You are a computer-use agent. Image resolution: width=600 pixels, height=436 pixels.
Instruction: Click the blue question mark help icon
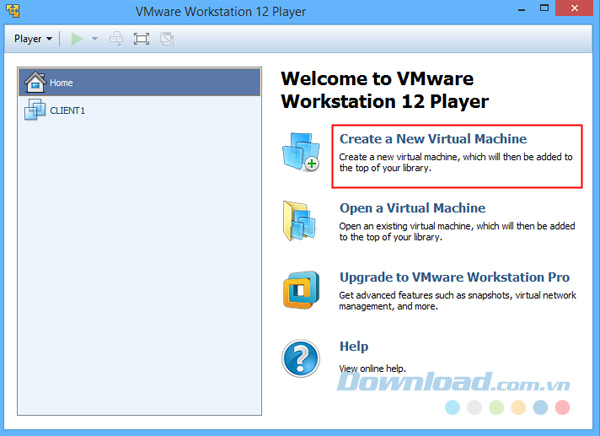[301, 358]
